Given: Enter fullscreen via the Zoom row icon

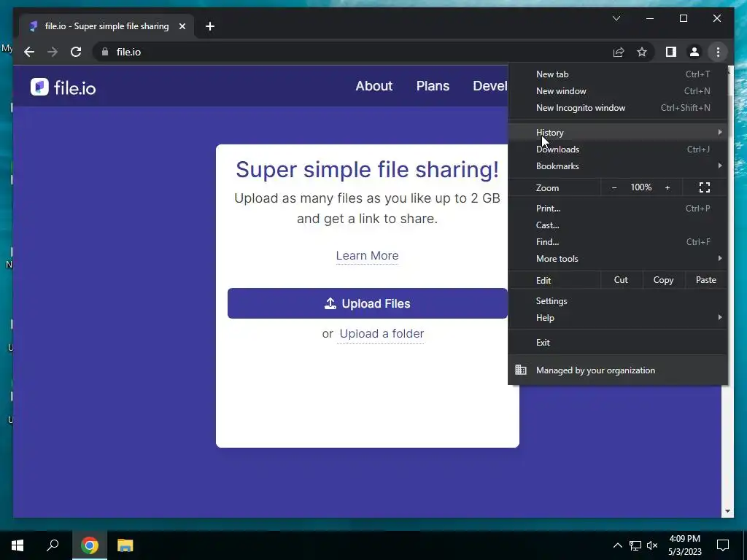Looking at the screenshot, I should 705,187.
